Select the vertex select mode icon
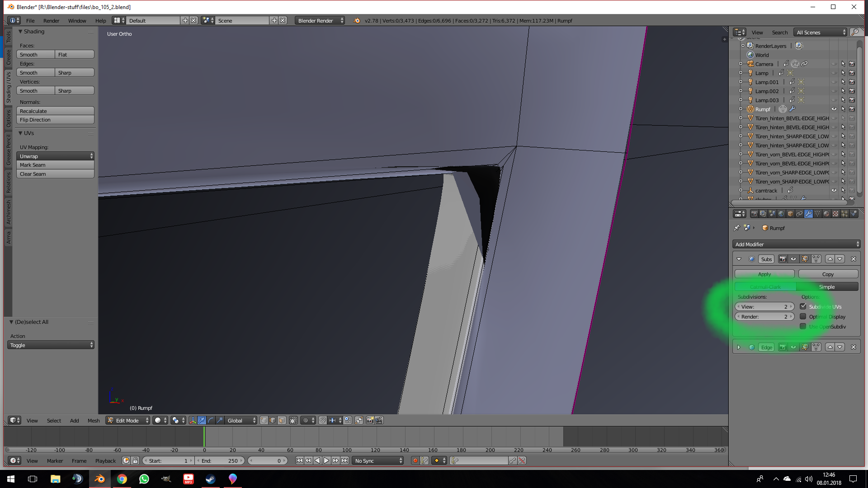This screenshot has width=868, height=488. pos(264,420)
